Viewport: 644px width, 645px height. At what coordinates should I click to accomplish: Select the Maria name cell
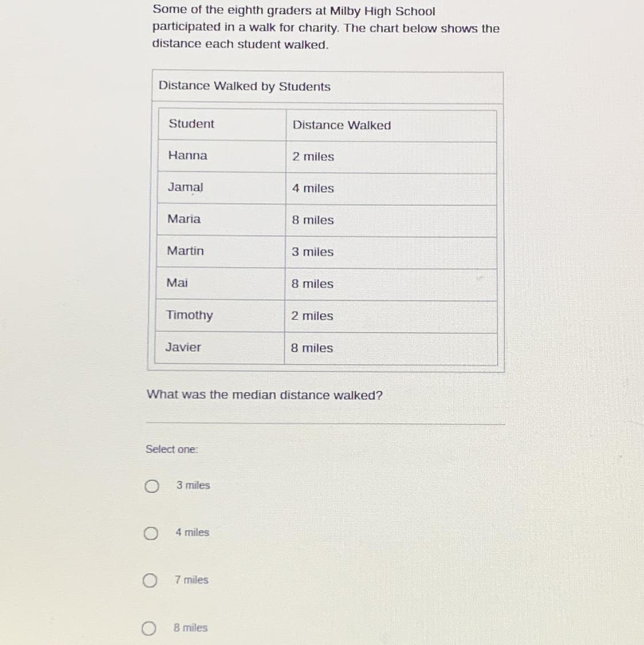(221, 219)
